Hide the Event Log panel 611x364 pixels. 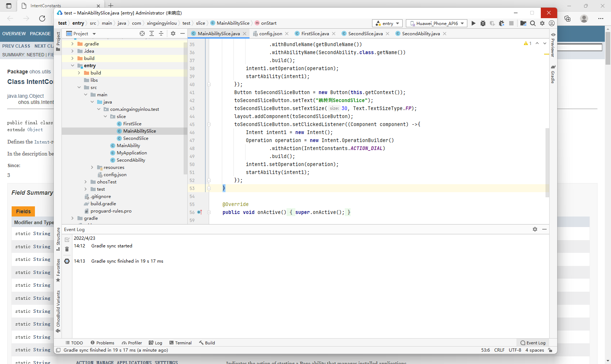click(x=544, y=229)
